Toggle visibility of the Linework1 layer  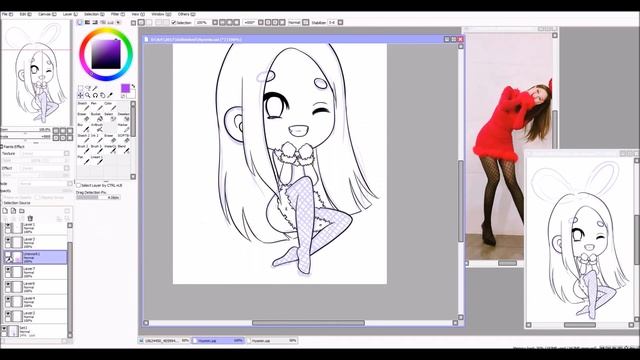[x=8, y=255]
